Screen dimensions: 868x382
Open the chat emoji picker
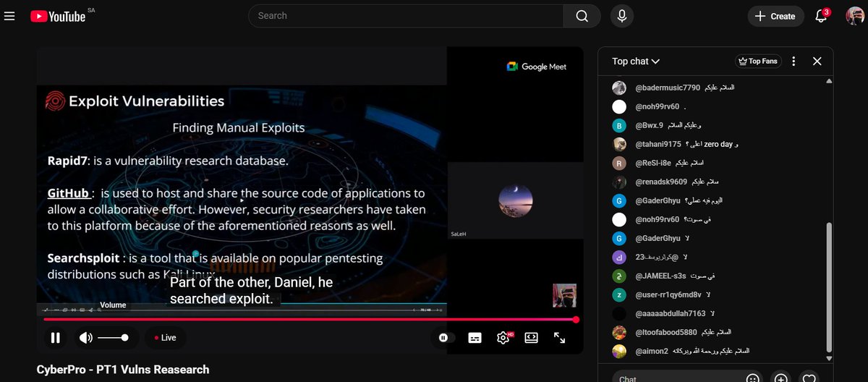(x=753, y=378)
